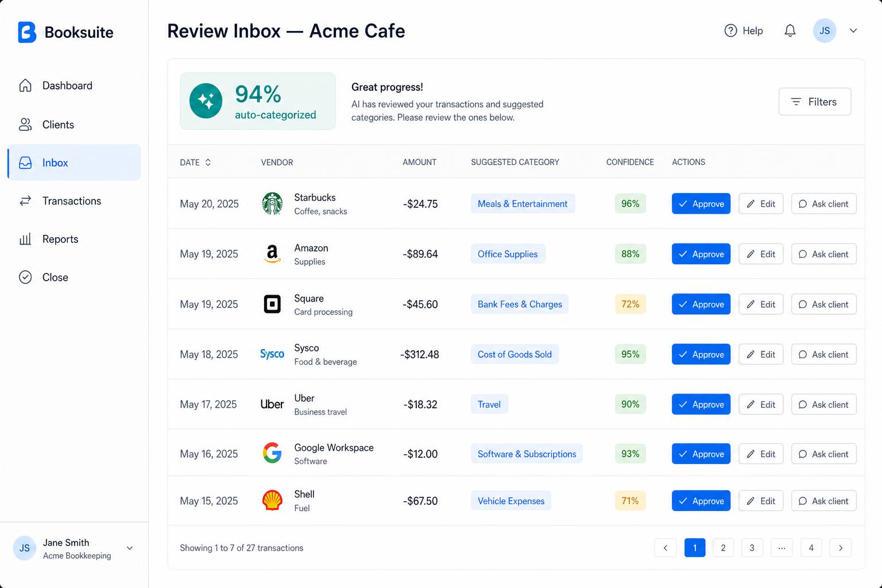Click the Travel category tag
Viewport: 882px width, 588px height.
point(489,404)
